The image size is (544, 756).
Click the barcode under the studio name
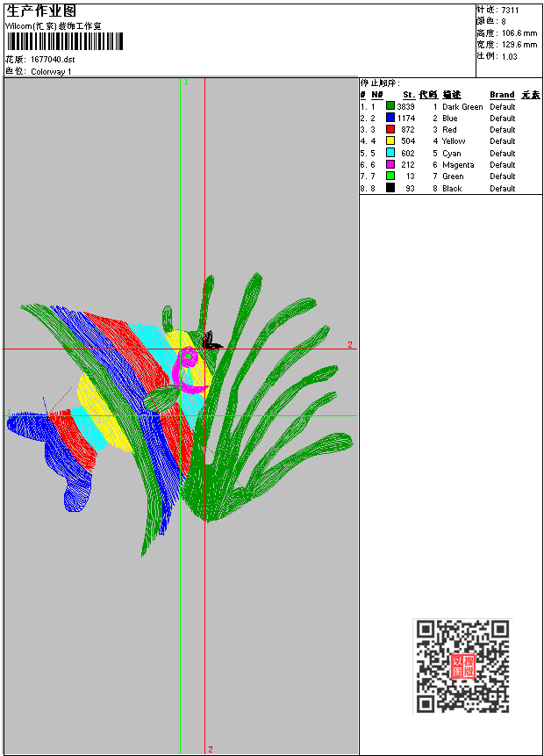[x=65, y=41]
